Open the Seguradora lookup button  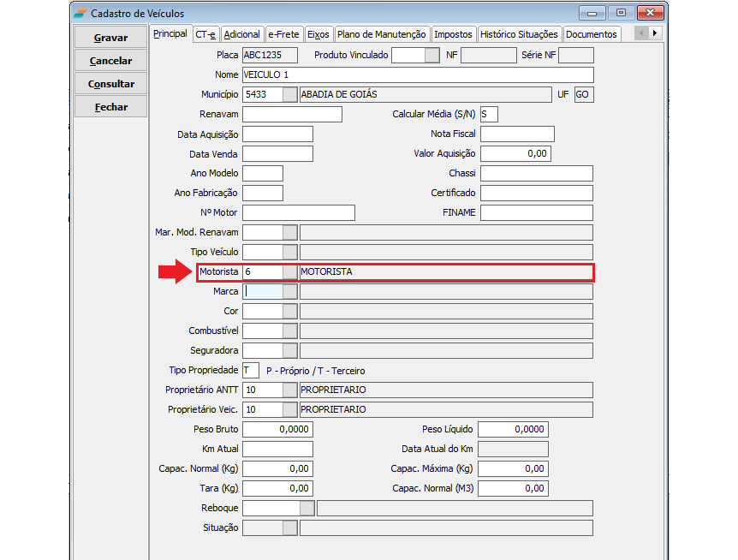pos(290,351)
